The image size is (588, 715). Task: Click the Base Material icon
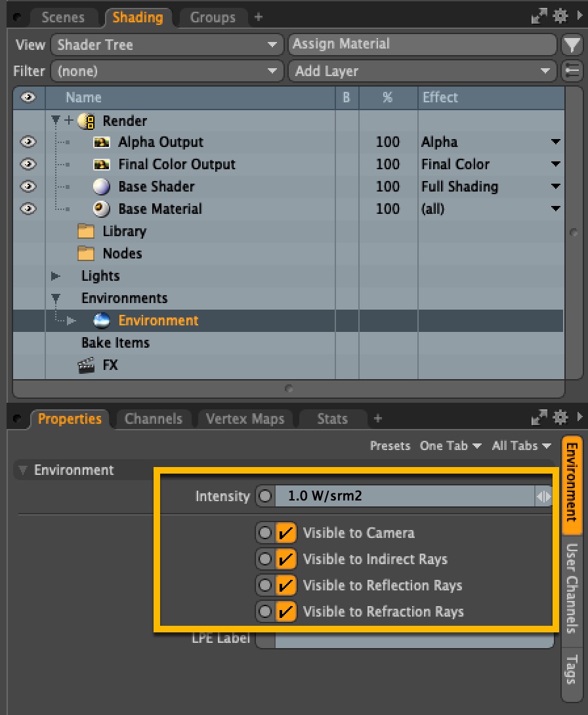[x=102, y=209]
